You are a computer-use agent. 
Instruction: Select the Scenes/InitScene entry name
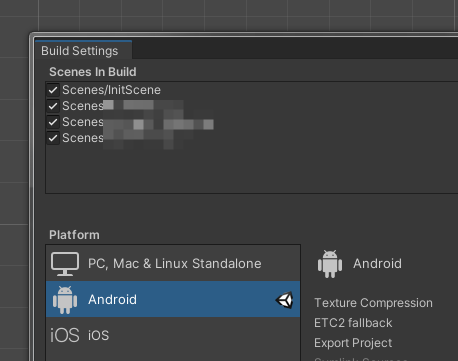click(111, 90)
